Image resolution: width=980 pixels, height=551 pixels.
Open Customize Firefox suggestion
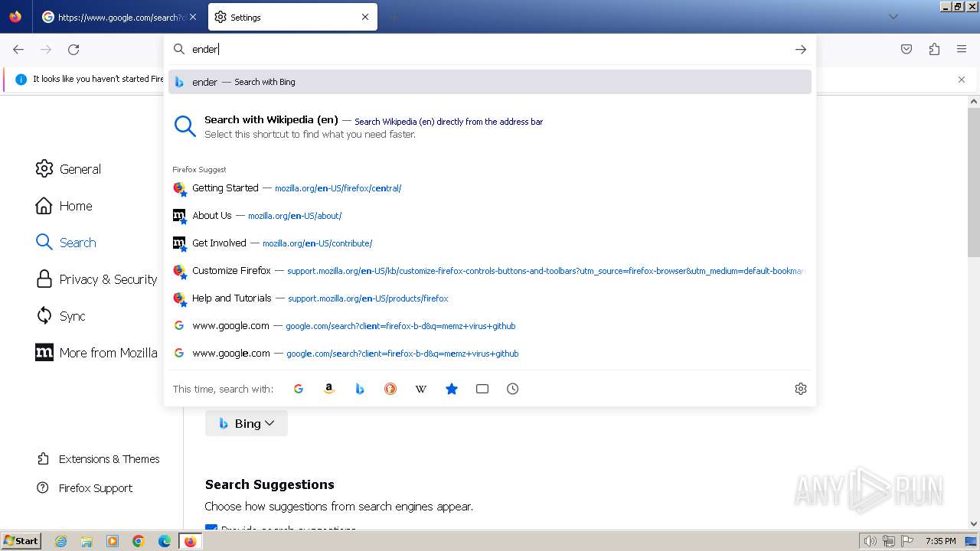(490, 271)
